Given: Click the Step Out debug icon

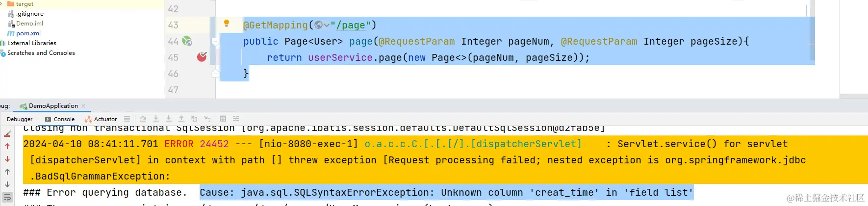Looking at the screenshot, I should (x=181, y=119).
